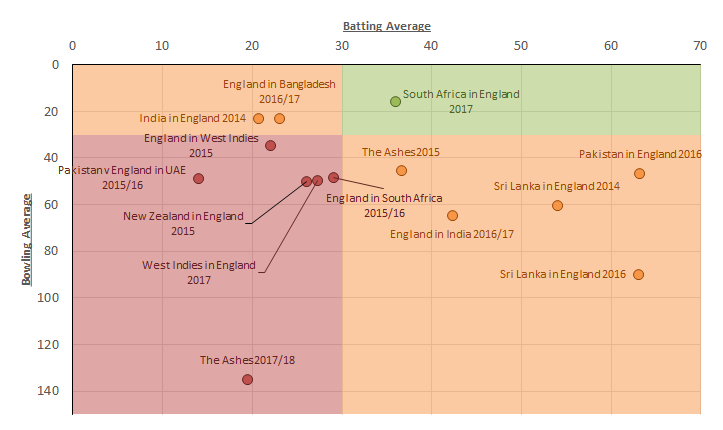723x430 pixels.
Task: Click the England in Bangladesh 2016/17 label
Action: click(x=279, y=91)
